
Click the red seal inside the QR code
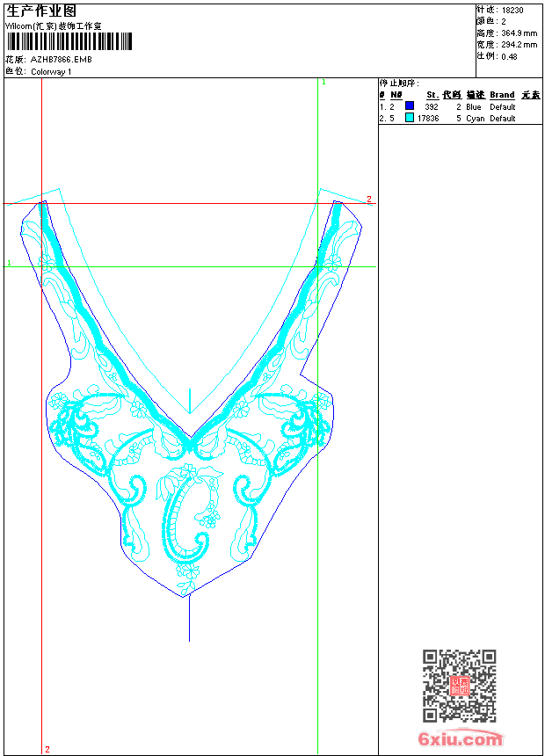(459, 686)
